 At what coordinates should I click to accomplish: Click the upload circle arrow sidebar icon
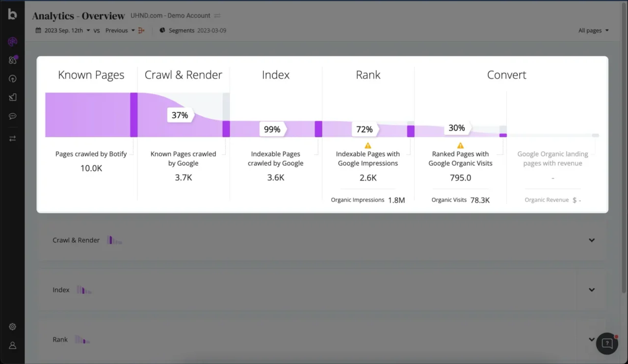pyautogui.click(x=12, y=78)
